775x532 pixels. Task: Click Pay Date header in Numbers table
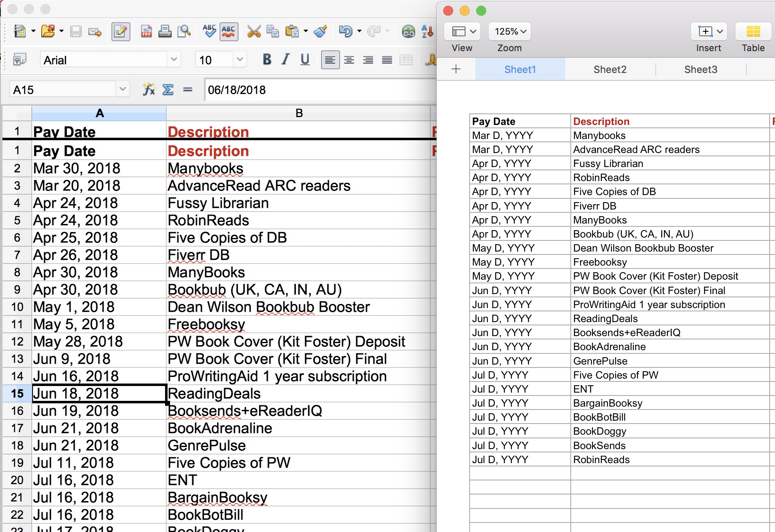pos(520,121)
